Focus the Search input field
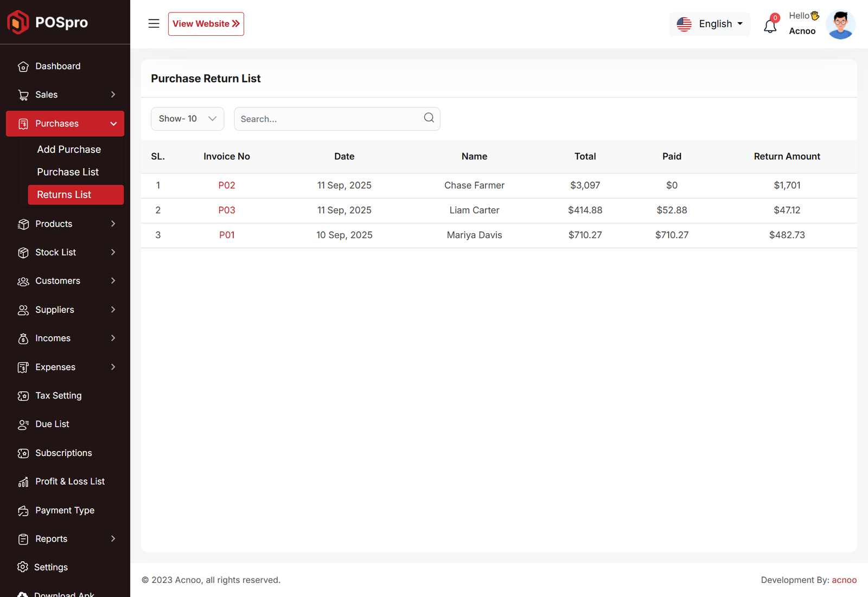 click(328, 119)
